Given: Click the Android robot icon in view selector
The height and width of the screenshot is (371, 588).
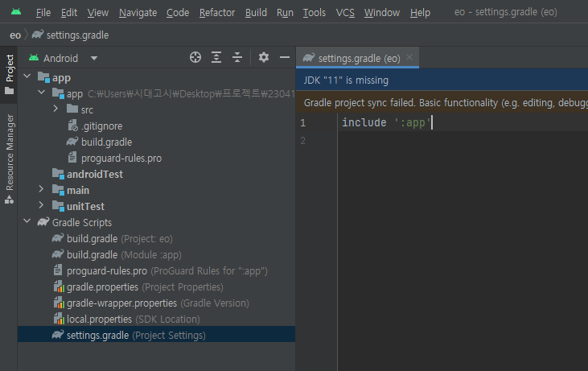Looking at the screenshot, I should point(34,58).
